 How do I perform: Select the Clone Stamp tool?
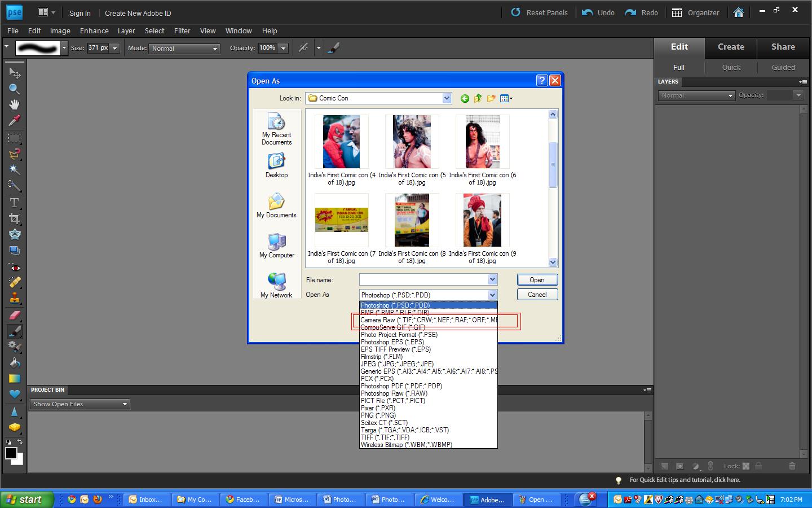[x=15, y=299]
